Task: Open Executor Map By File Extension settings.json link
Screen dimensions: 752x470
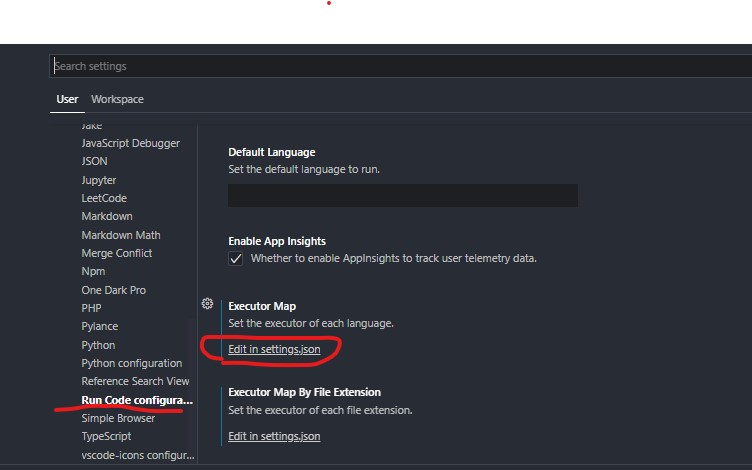Action: coord(274,436)
